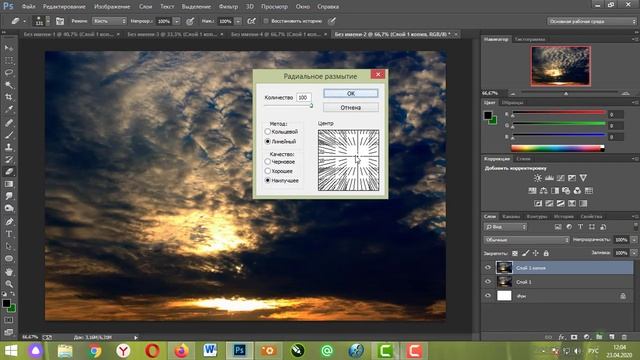The width and height of the screenshot is (640, 360).
Task: Select the rectangular Marquee tool
Action: coord(9,60)
